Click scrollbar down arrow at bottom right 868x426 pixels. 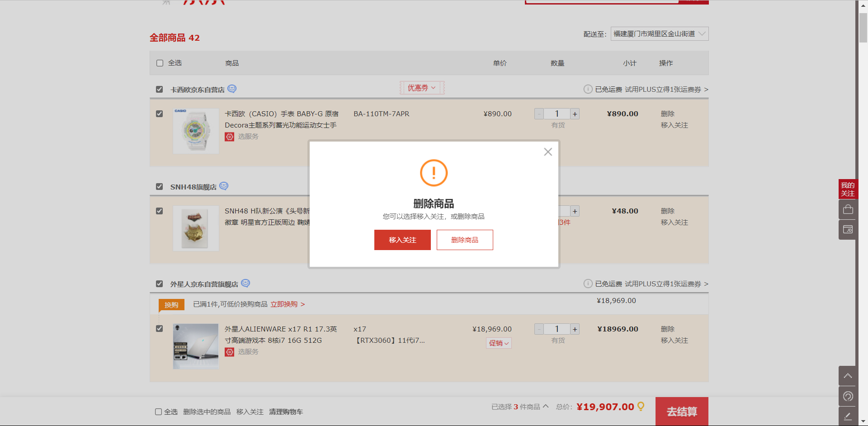[863, 422]
